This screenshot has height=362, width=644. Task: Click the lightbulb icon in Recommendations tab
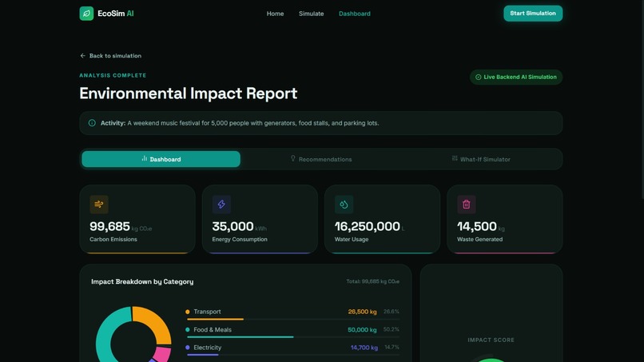pos(293,158)
